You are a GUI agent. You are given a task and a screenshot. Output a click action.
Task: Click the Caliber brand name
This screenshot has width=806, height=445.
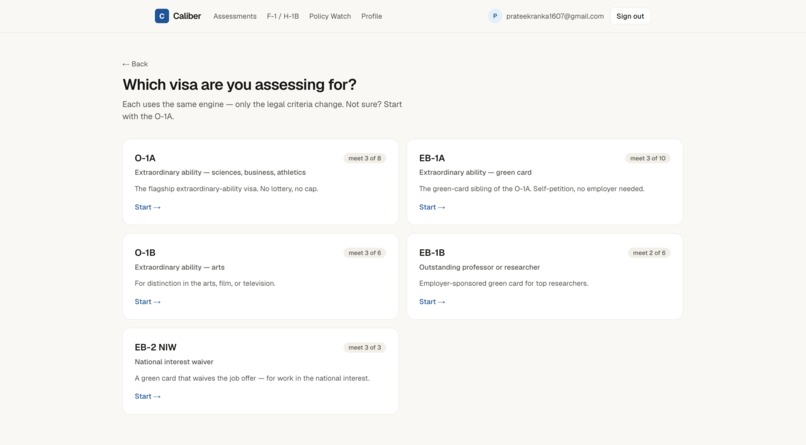[187, 16]
